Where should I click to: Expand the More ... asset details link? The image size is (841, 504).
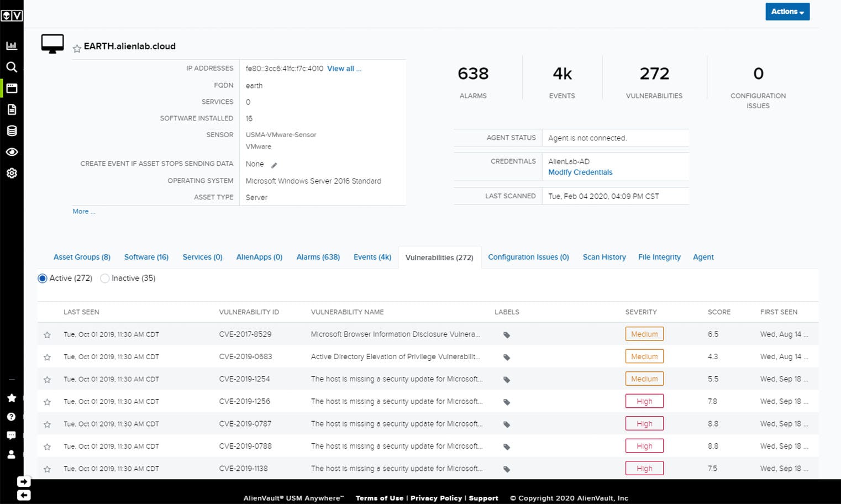pyautogui.click(x=84, y=211)
